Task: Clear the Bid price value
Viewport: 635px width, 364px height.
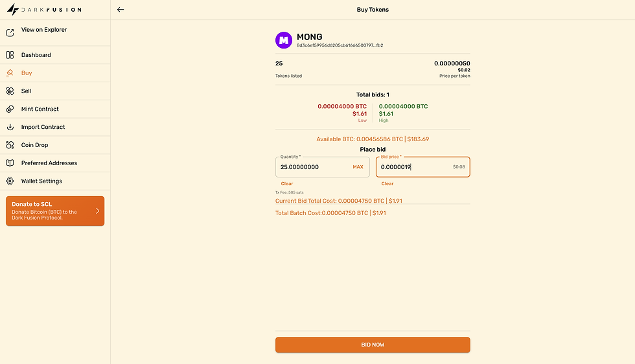Action: click(387, 184)
